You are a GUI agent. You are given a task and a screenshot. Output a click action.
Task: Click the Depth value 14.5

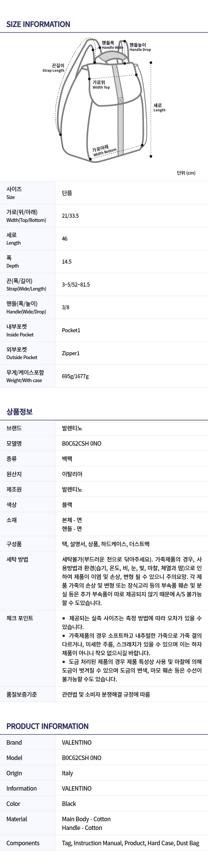point(67,262)
